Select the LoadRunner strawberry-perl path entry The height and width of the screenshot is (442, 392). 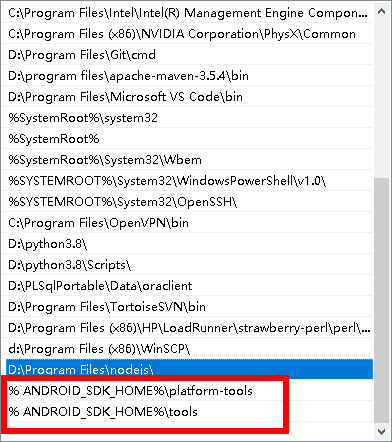point(188,328)
